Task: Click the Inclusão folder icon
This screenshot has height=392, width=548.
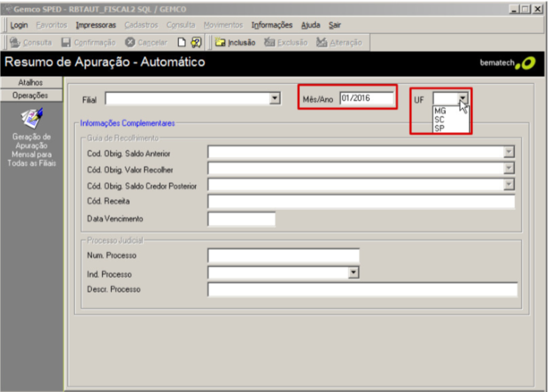Action: tap(220, 42)
